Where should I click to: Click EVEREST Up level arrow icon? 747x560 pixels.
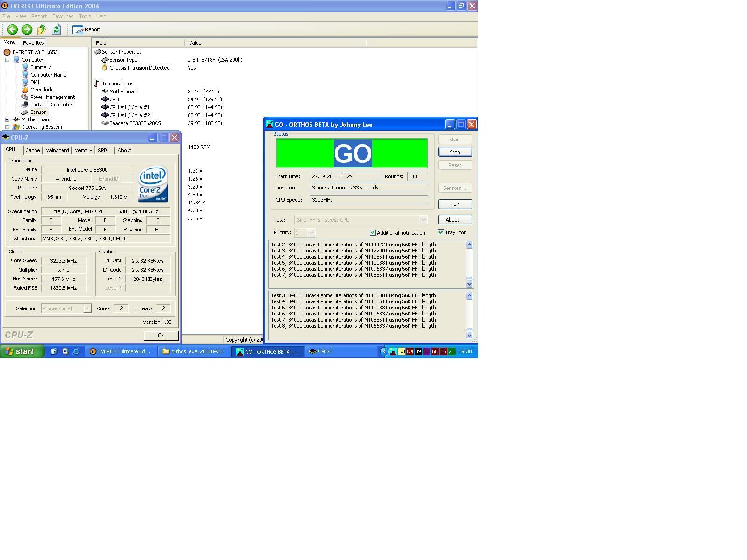(x=42, y=29)
